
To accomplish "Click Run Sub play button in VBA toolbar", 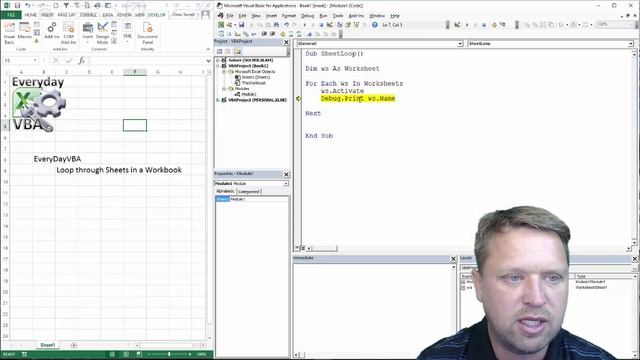I will 304,25.
